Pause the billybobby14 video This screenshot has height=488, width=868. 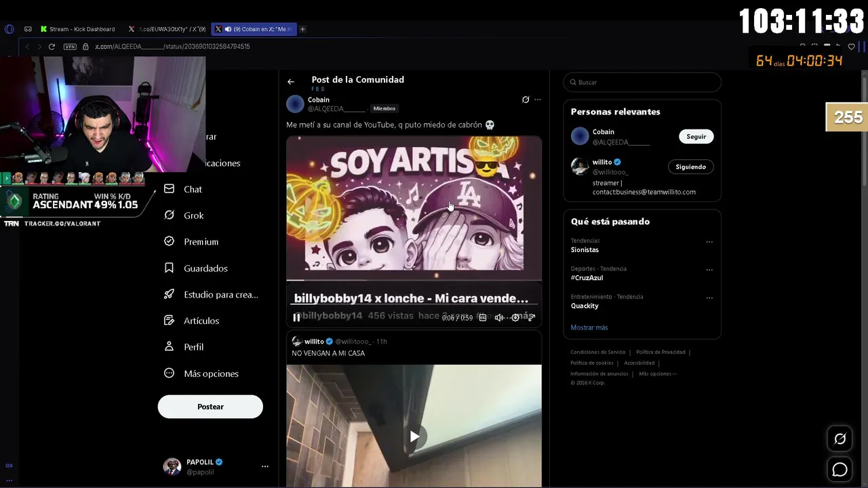point(296,317)
